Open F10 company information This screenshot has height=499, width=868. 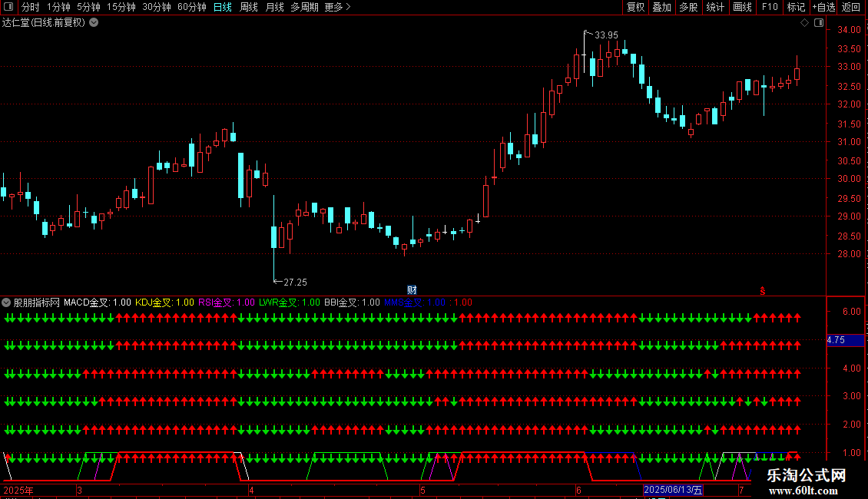click(770, 7)
